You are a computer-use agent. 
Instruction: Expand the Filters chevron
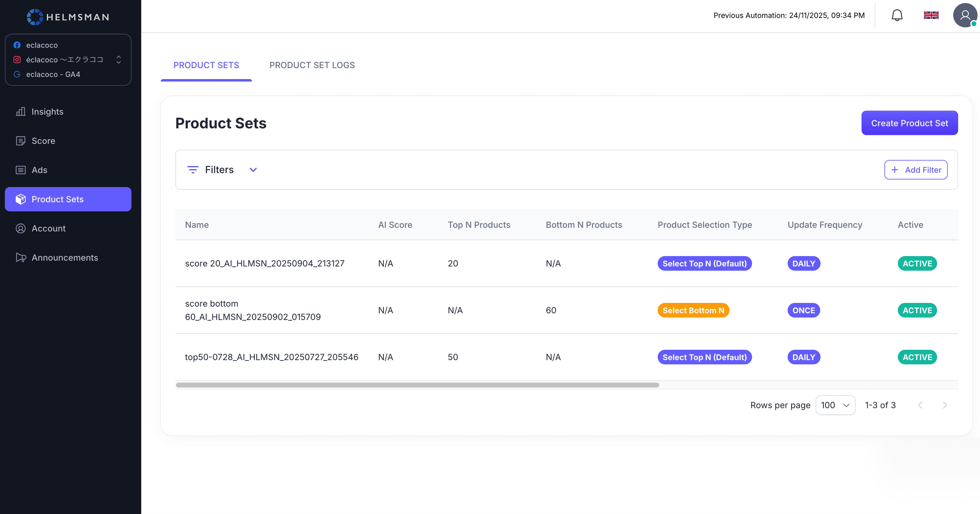[x=253, y=170]
